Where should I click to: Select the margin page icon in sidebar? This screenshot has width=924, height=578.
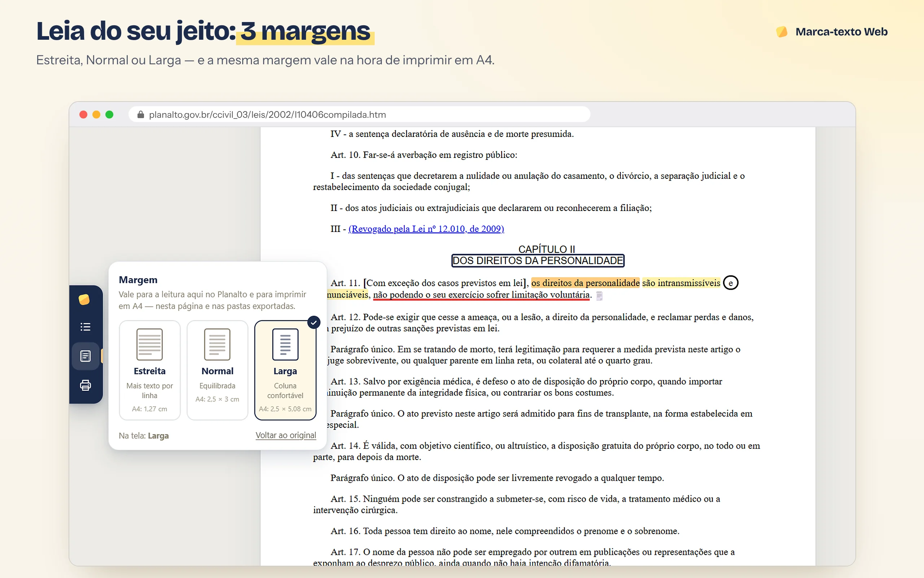tap(85, 356)
